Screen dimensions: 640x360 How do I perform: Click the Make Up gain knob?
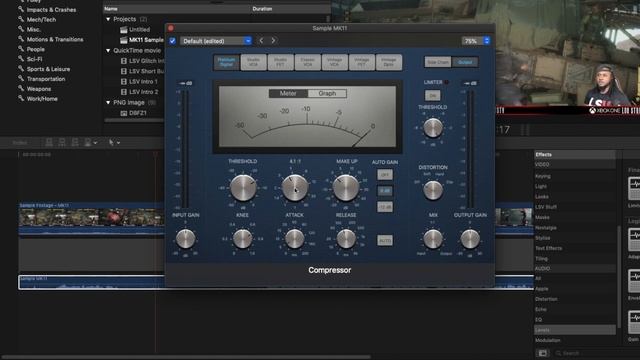click(346, 188)
